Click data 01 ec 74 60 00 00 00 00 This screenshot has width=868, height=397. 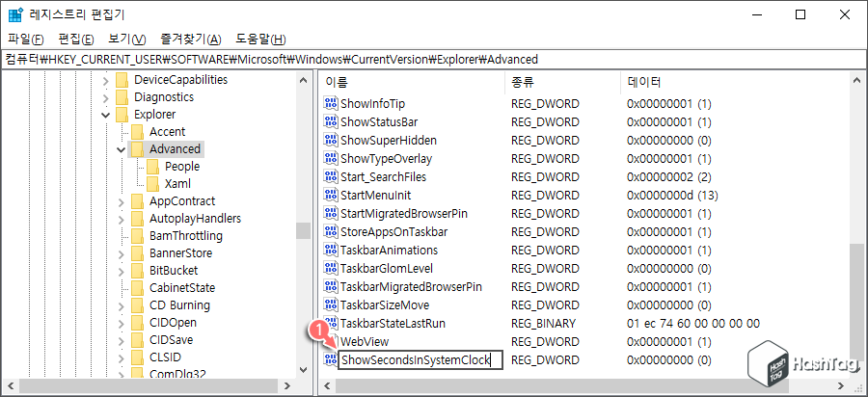pos(693,324)
